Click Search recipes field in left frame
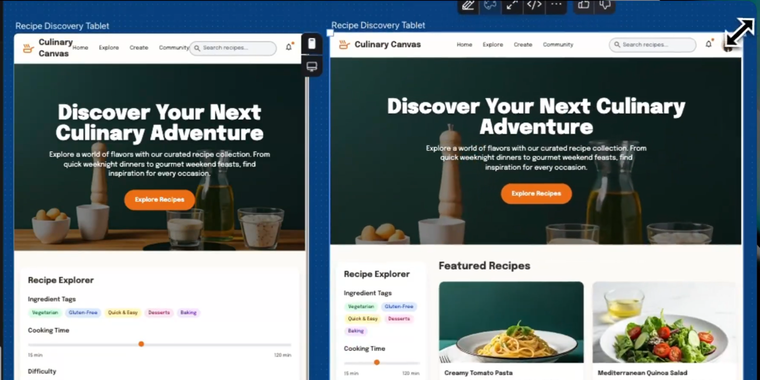The height and width of the screenshot is (380, 760). click(x=233, y=48)
